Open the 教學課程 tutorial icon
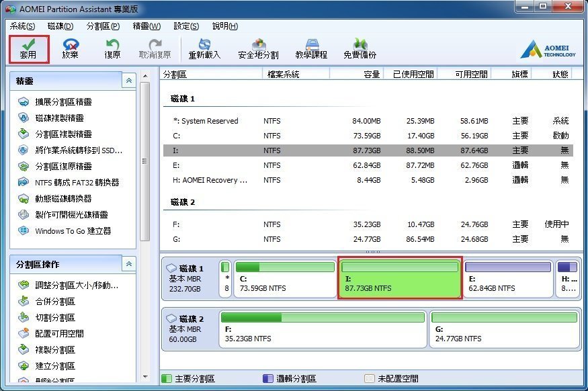This screenshot has width=588, height=391. [311, 49]
